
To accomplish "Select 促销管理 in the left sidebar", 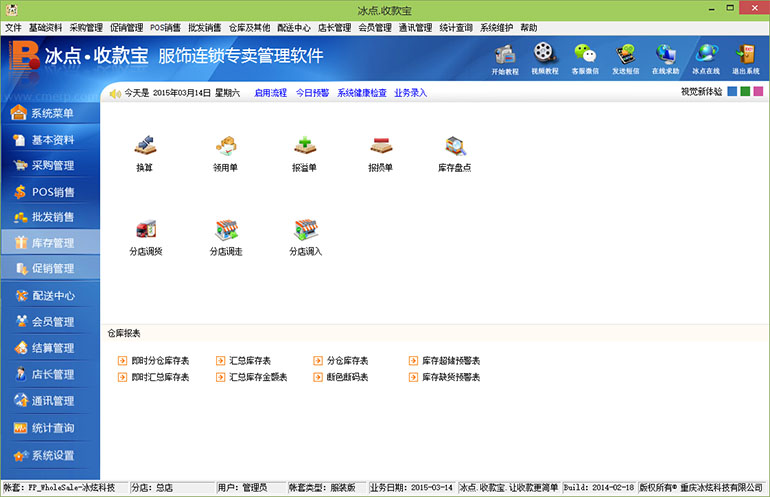I will point(50,269).
